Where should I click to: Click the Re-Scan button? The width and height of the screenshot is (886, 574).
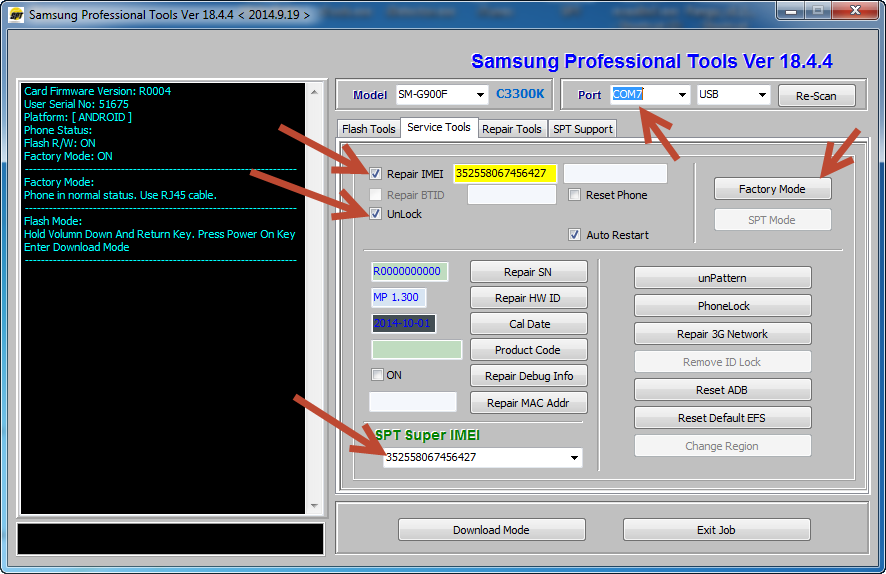pyautogui.click(x=816, y=96)
